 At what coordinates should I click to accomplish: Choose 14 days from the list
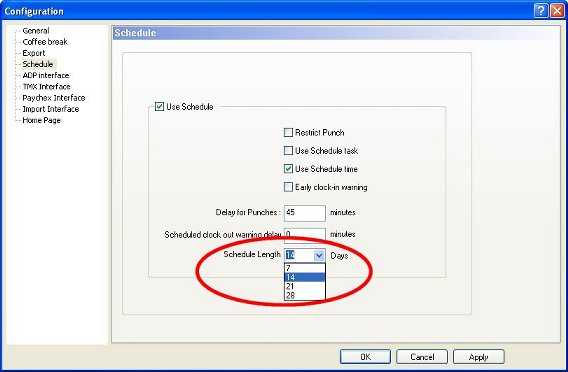(x=305, y=277)
